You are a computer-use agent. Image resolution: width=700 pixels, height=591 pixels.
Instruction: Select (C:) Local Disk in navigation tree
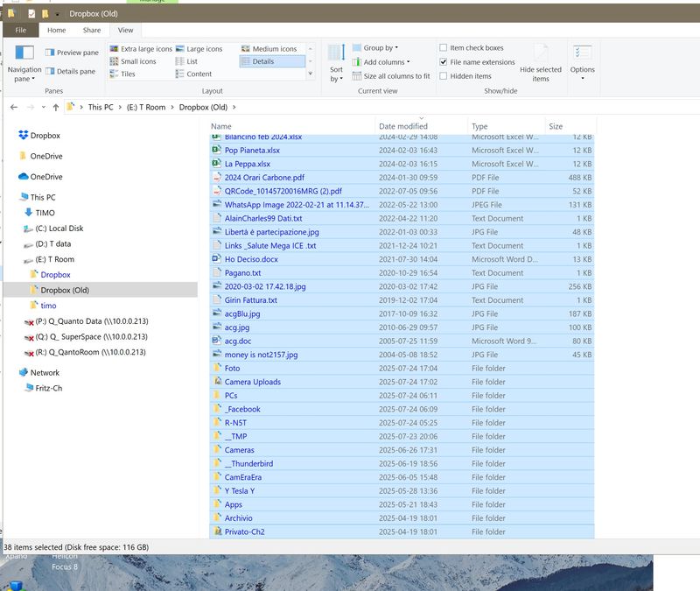click(x=59, y=229)
